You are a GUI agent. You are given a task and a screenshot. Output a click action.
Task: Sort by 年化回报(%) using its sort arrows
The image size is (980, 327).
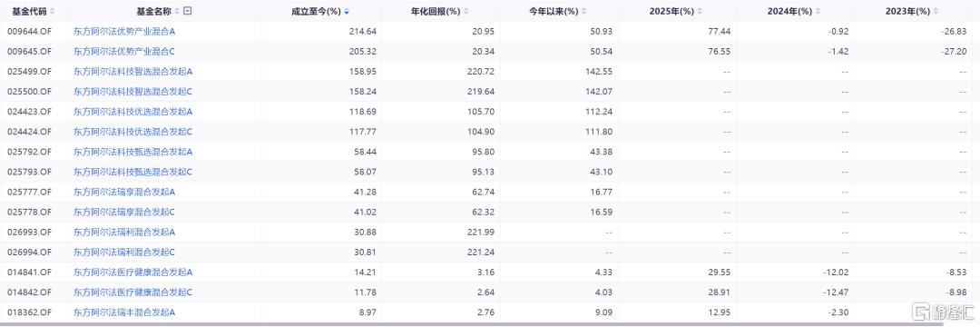466,11
